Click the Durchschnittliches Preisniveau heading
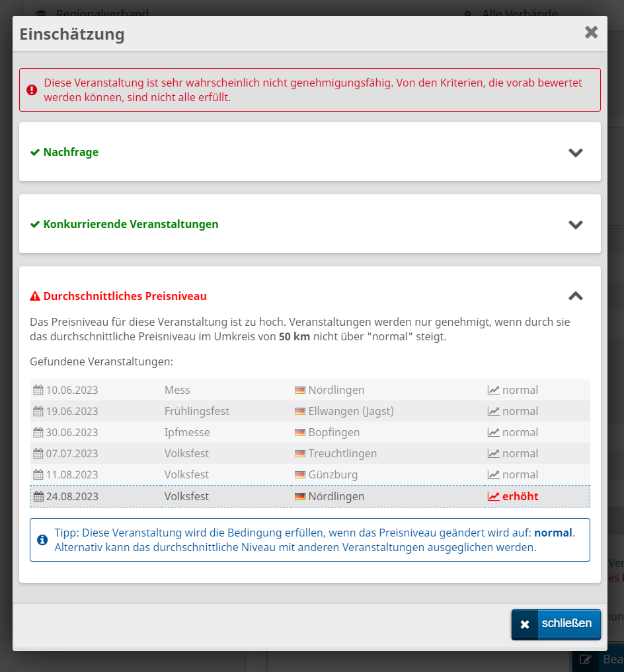 (x=125, y=296)
